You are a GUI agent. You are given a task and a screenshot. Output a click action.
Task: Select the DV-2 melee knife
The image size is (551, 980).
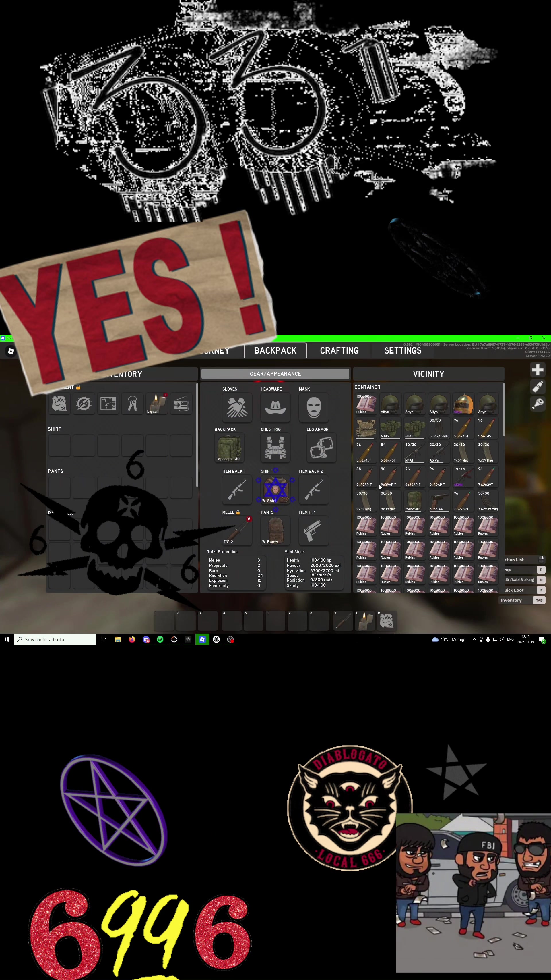237,530
